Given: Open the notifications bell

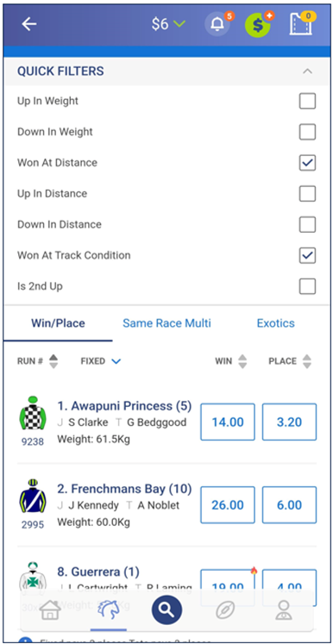Looking at the screenshot, I should pos(217,24).
